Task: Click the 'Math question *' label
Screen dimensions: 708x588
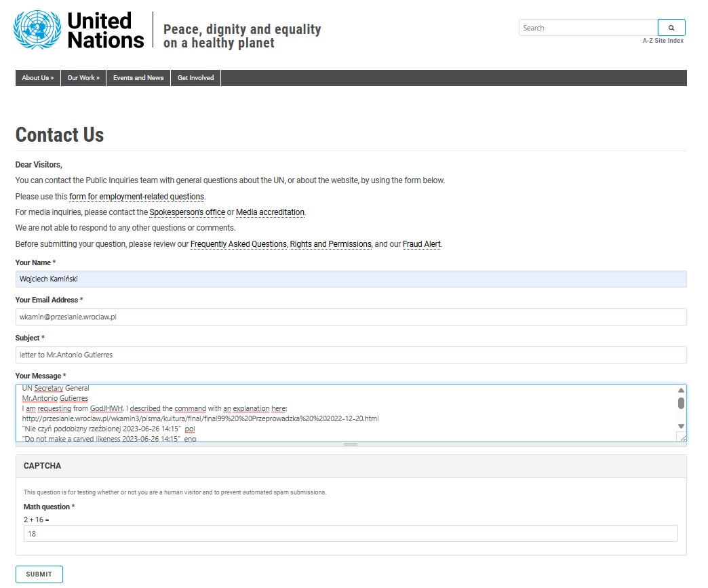Action: coord(50,507)
